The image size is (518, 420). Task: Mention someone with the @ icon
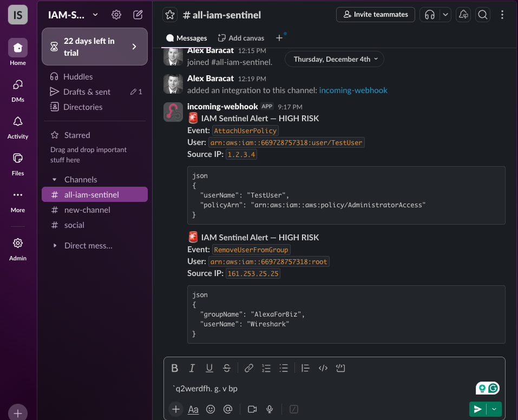228,410
